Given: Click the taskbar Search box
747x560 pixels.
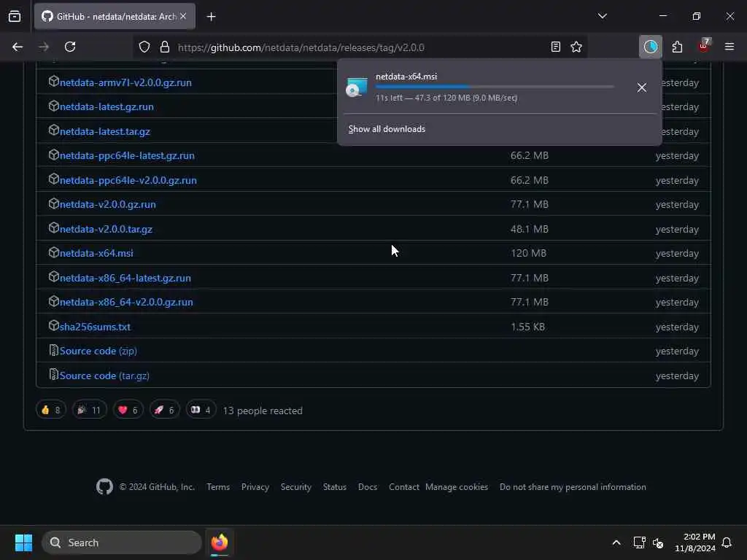Looking at the screenshot, I should point(122,542).
